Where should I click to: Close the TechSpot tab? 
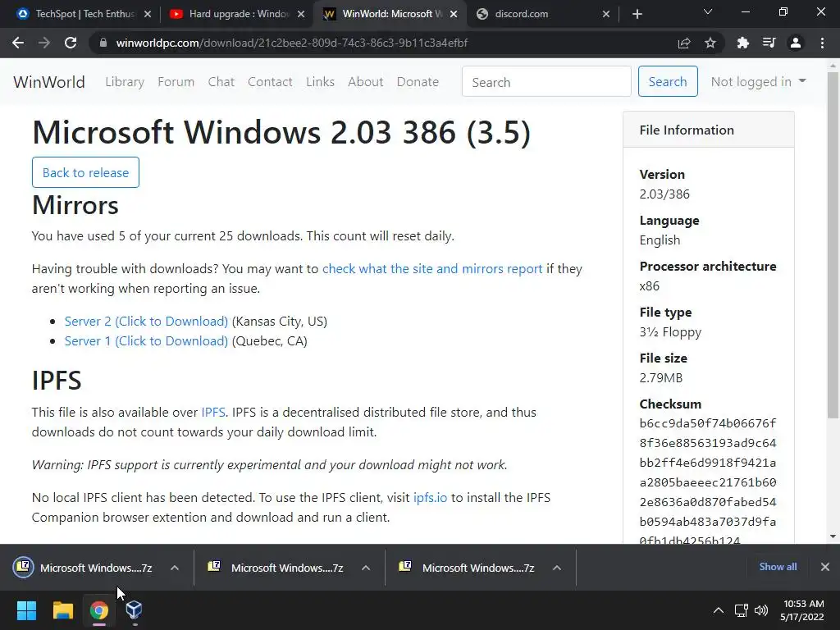pyautogui.click(x=148, y=14)
